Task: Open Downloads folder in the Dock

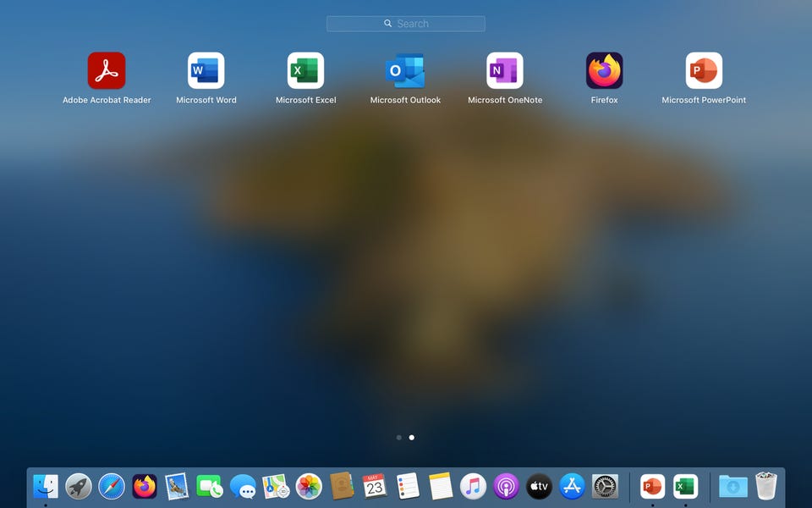Action: pos(733,487)
